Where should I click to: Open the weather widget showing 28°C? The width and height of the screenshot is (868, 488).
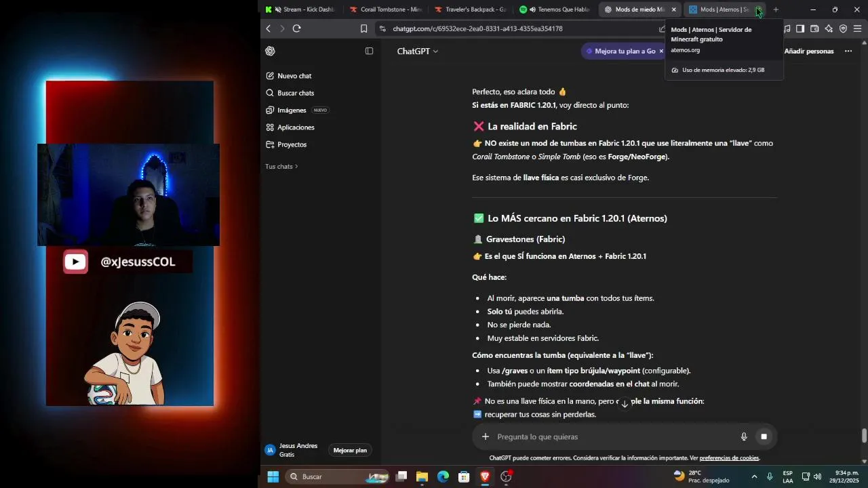pos(702,476)
